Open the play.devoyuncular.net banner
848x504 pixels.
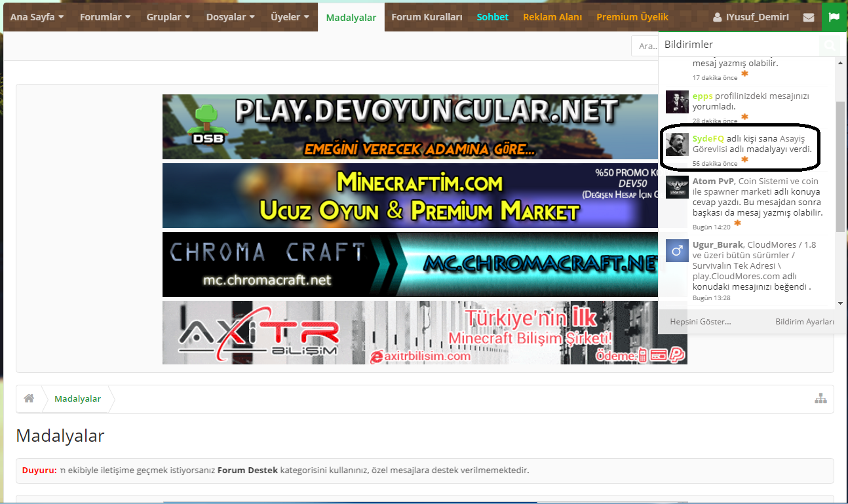pyautogui.click(x=410, y=126)
